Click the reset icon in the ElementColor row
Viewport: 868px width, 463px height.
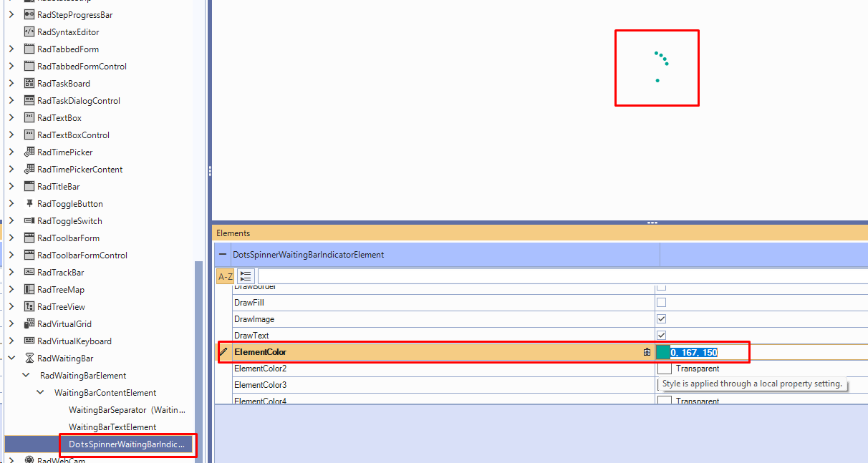tap(647, 352)
